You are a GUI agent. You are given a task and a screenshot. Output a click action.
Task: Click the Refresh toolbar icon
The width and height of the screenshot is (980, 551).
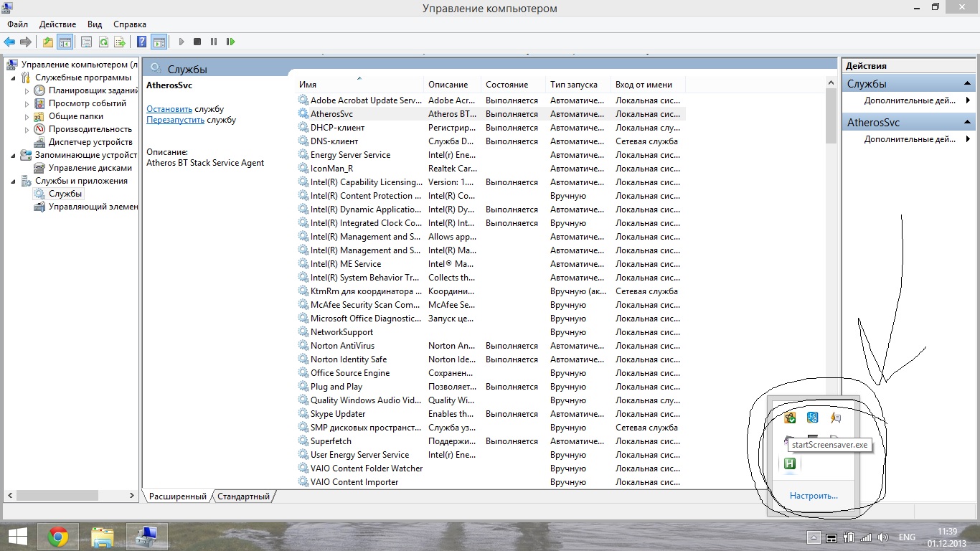coord(103,42)
